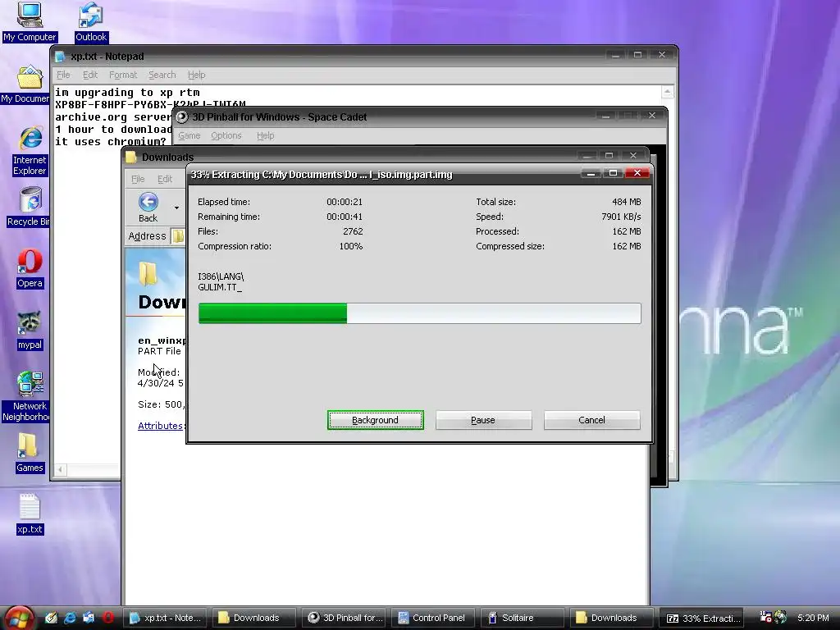Open the Notepad Edit menu
This screenshot has width=840, height=630.
tap(90, 75)
